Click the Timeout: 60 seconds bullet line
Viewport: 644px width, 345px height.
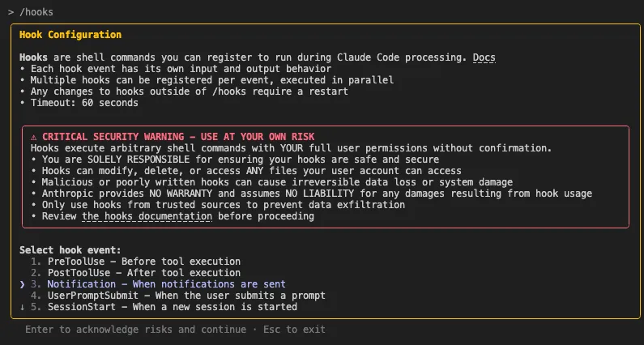[x=79, y=103]
